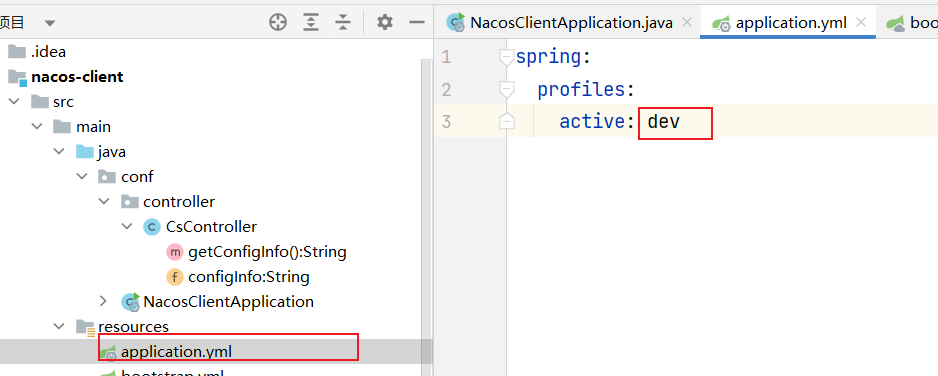This screenshot has width=938, height=376.
Task: Click the application.yml tab icon
Action: coord(721,23)
